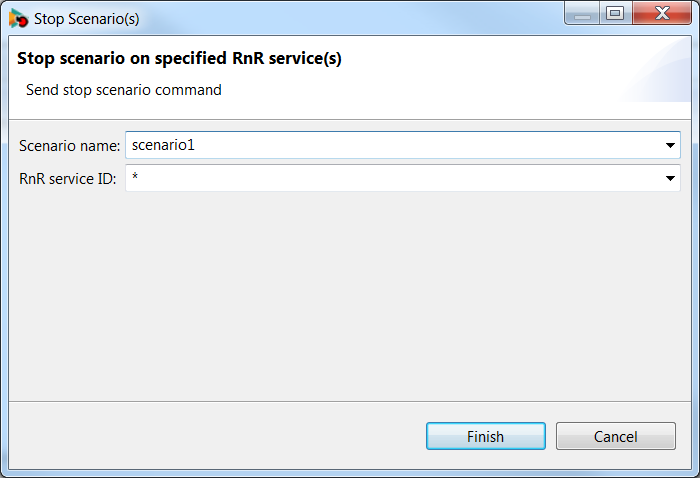Maximize the Stop Scenario(s) dialog window
Image resolution: width=700 pixels, height=478 pixels.
coord(615,13)
